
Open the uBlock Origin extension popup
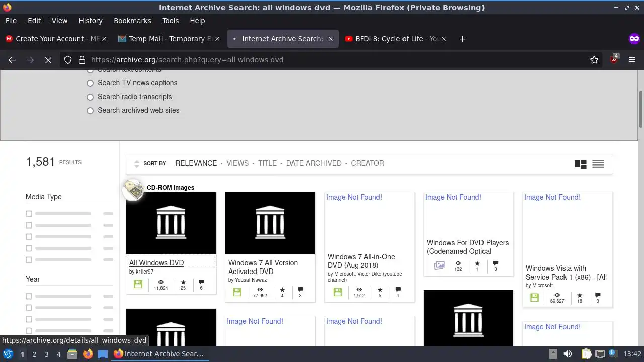point(614,59)
